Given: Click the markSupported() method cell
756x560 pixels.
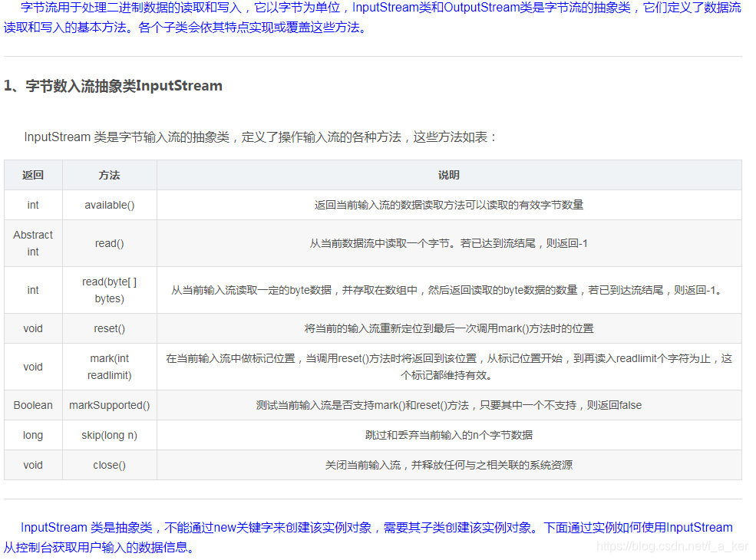Looking at the screenshot, I should tap(109, 405).
